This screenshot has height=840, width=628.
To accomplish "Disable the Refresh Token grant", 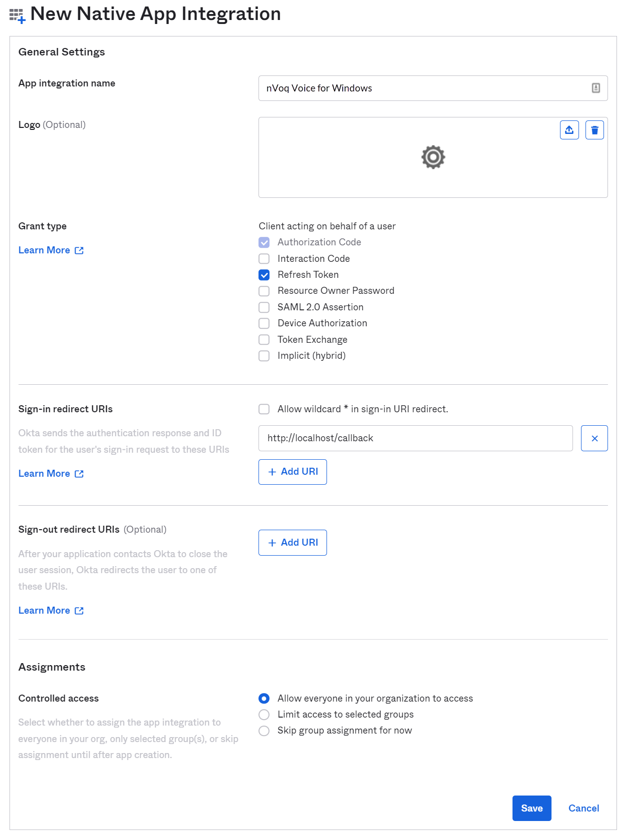I will point(264,274).
